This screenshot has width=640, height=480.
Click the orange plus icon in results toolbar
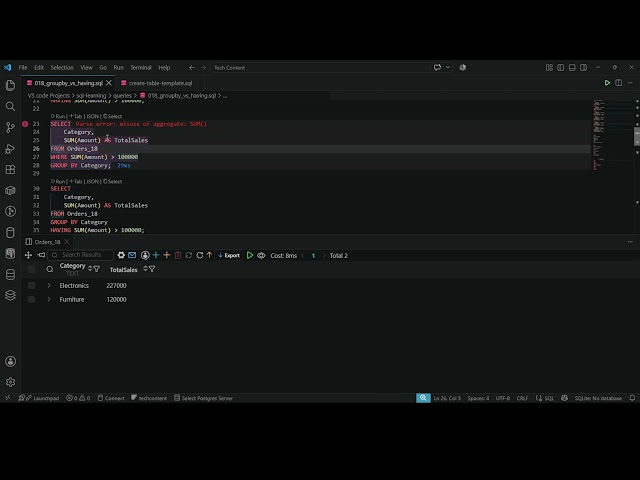pos(167,255)
